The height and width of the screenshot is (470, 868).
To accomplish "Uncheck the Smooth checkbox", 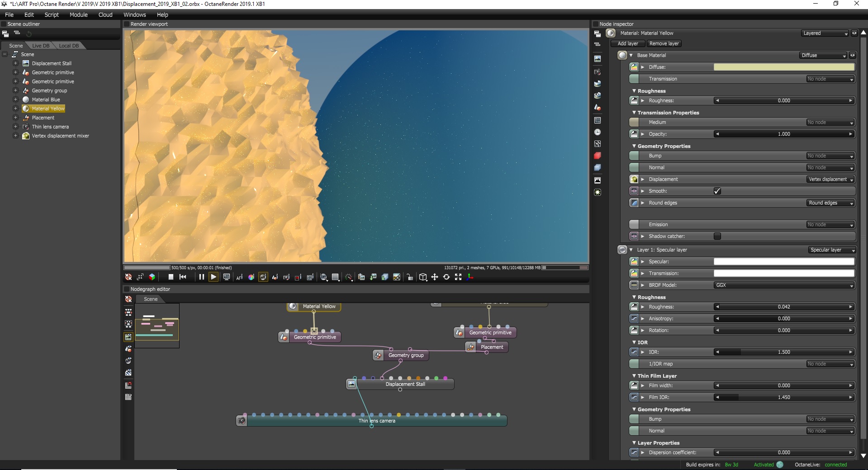I will pyautogui.click(x=717, y=191).
